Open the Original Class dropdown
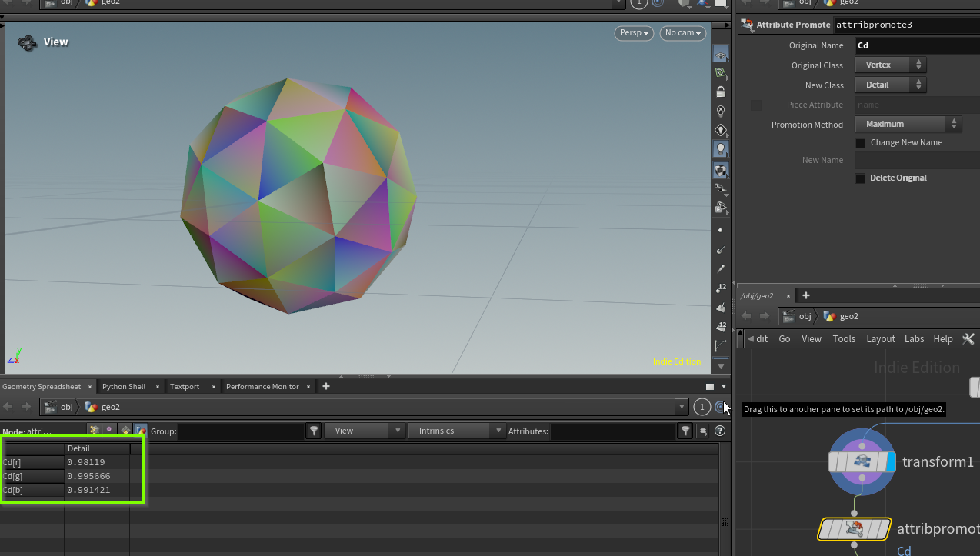Screen dimensions: 980x556 tap(890, 65)
